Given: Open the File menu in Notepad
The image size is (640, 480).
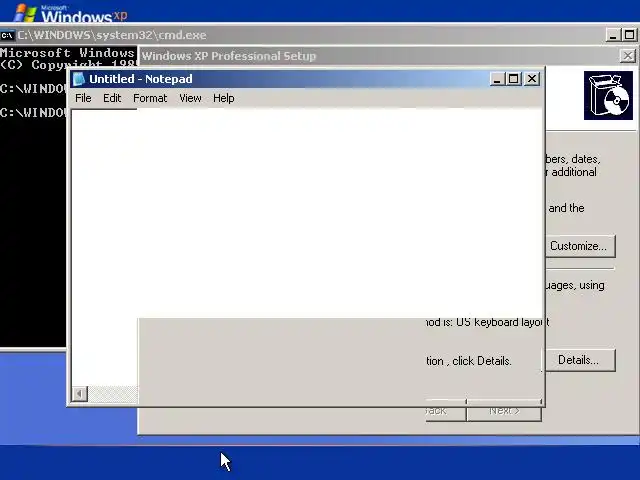Looking at the screenshot, I should coord(83,98).
